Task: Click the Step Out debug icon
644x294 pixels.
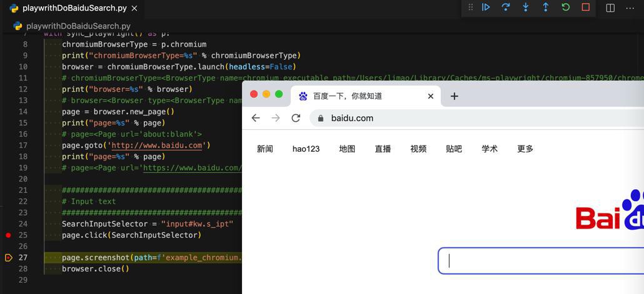Action: pos(546,7)
